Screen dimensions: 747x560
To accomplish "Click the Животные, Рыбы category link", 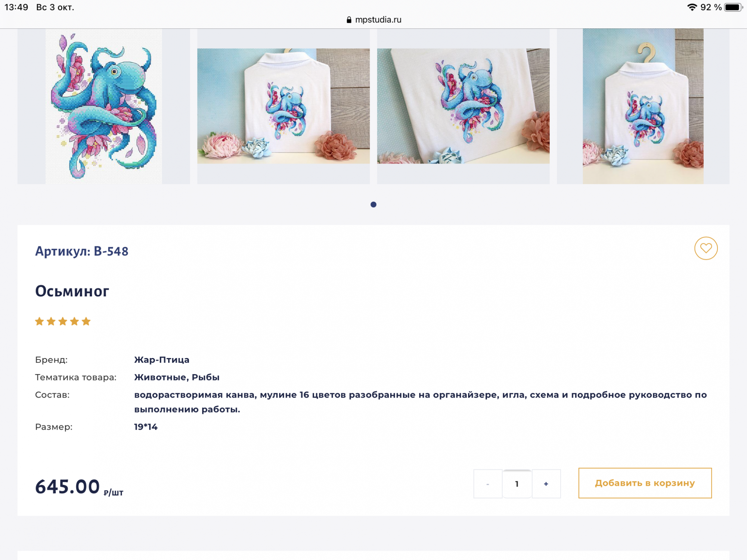I will pos(177,377).
